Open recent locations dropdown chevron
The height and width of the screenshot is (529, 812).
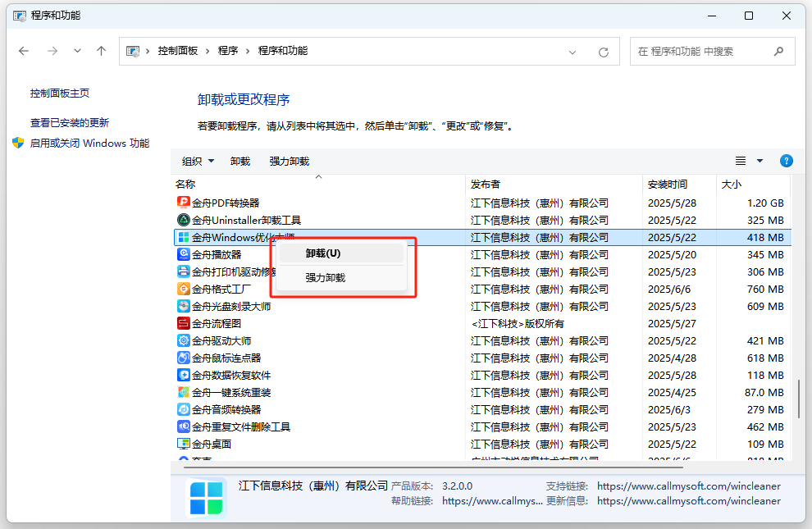(77, 51)
